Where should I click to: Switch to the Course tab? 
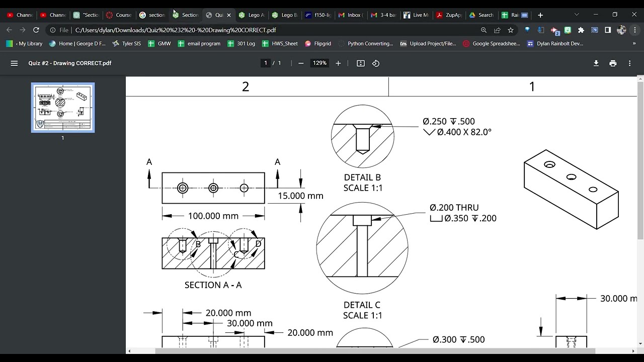click(119, 15)
